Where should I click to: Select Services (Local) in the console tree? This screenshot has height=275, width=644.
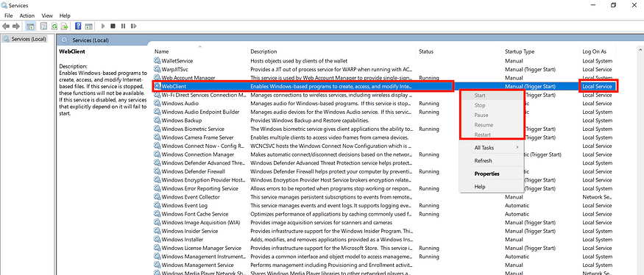click(24, 39)
